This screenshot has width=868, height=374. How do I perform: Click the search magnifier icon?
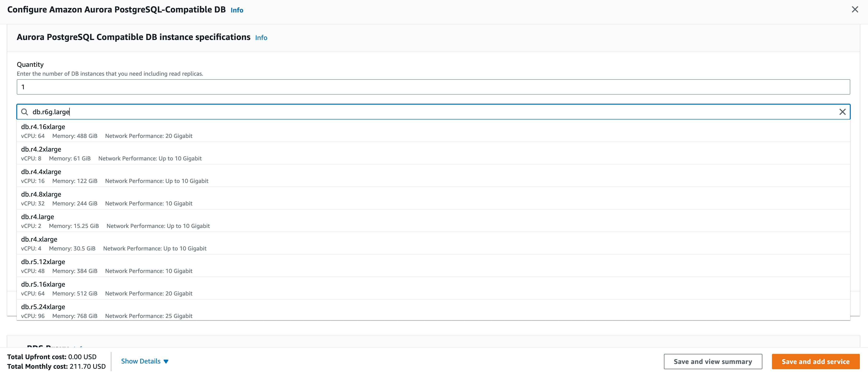coord(24,112)
